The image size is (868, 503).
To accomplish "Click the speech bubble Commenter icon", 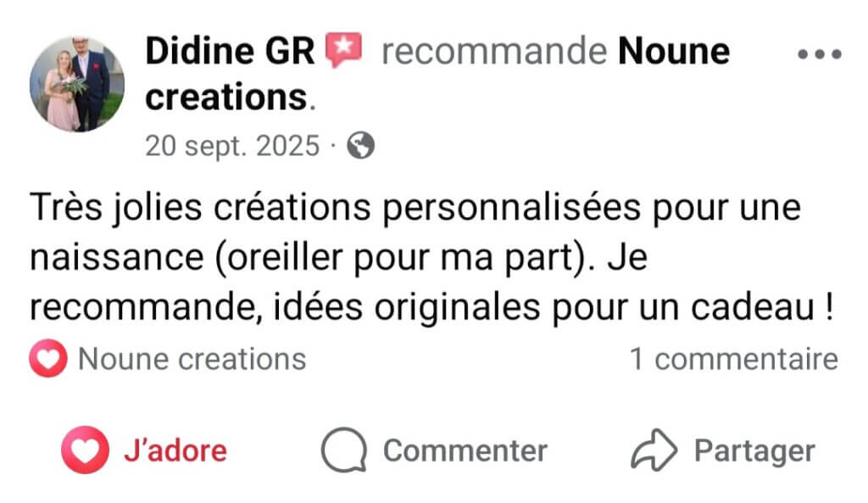I will tap(343, 449).
